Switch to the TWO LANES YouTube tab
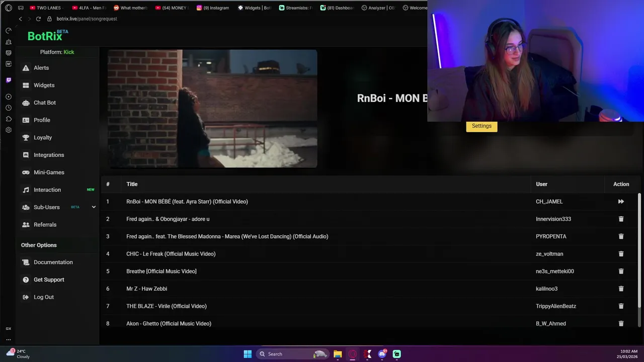 [x=46, y=8]
